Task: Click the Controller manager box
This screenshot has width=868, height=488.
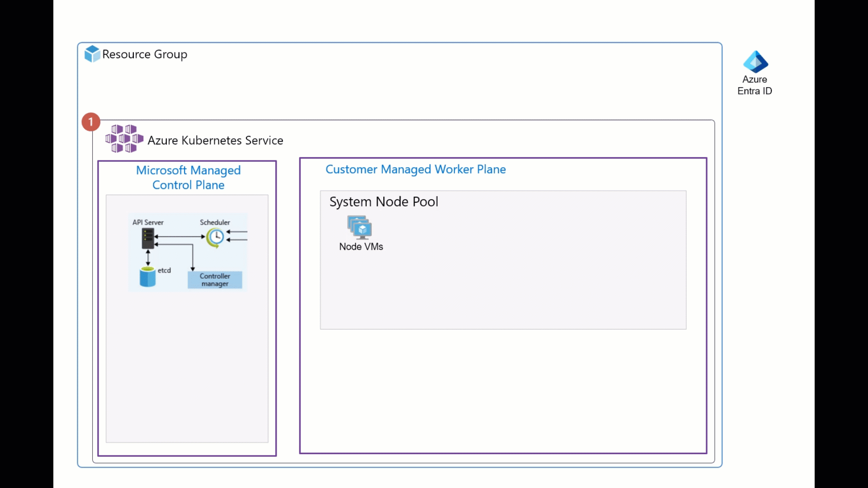Action: click(215, 280)
